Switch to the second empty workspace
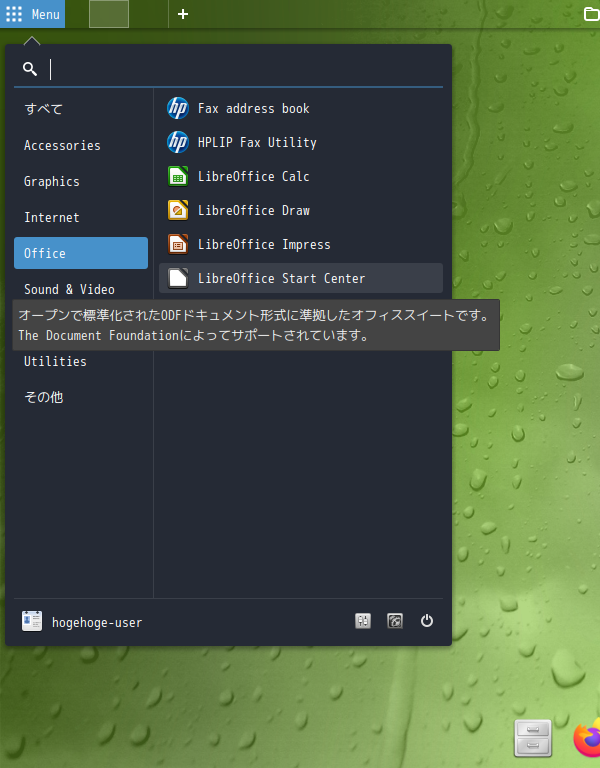600x768 pixels. [x=148, y=14]
